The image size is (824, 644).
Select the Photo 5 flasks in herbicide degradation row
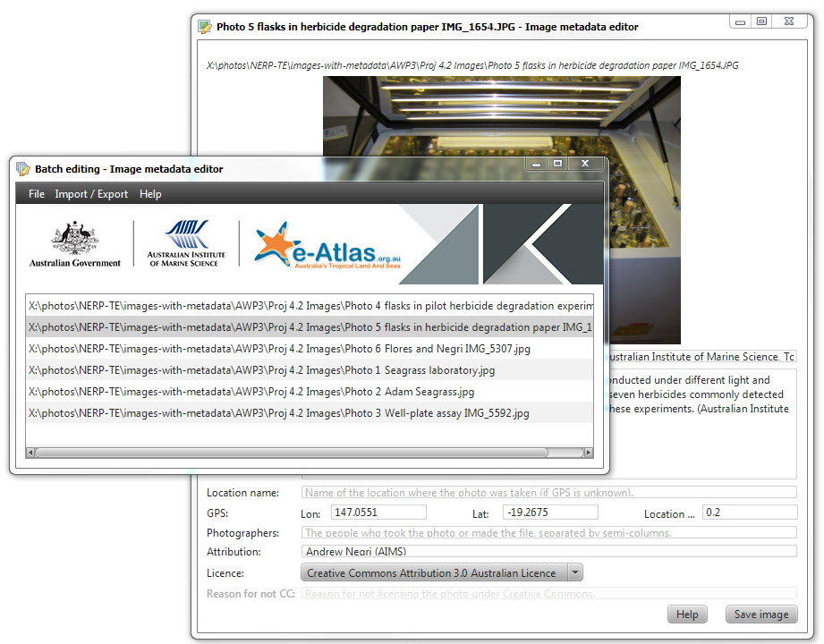tap(310, 327)
